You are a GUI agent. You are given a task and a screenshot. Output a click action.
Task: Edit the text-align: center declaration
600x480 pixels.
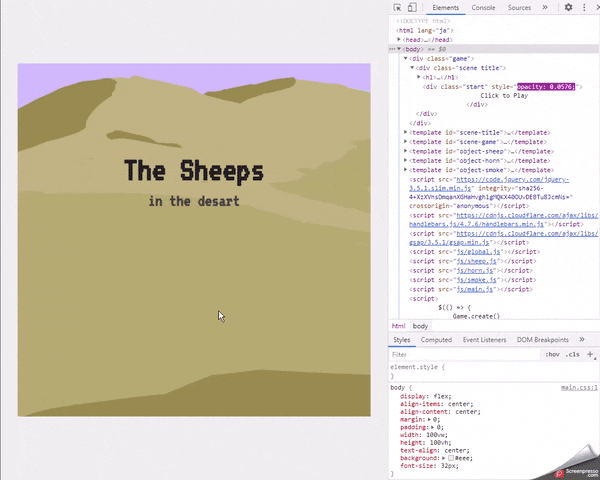(435, 451)
